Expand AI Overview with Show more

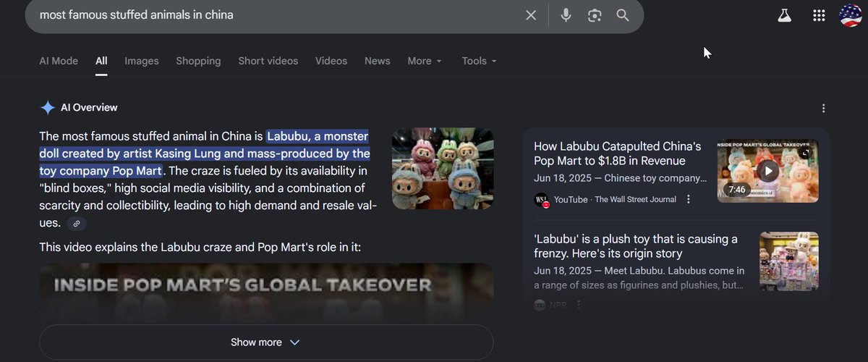(x=266, y=342)
